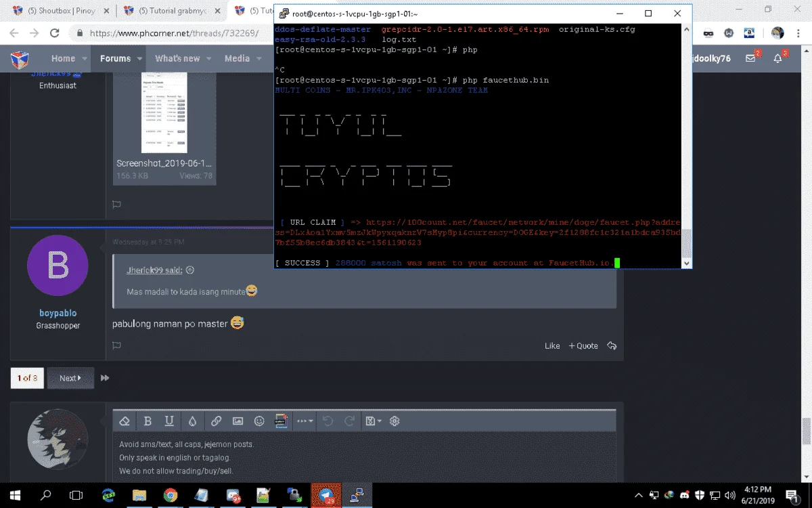Open the Chrome profile avatar
Screen dimensions: 812x508
point(777,33)
